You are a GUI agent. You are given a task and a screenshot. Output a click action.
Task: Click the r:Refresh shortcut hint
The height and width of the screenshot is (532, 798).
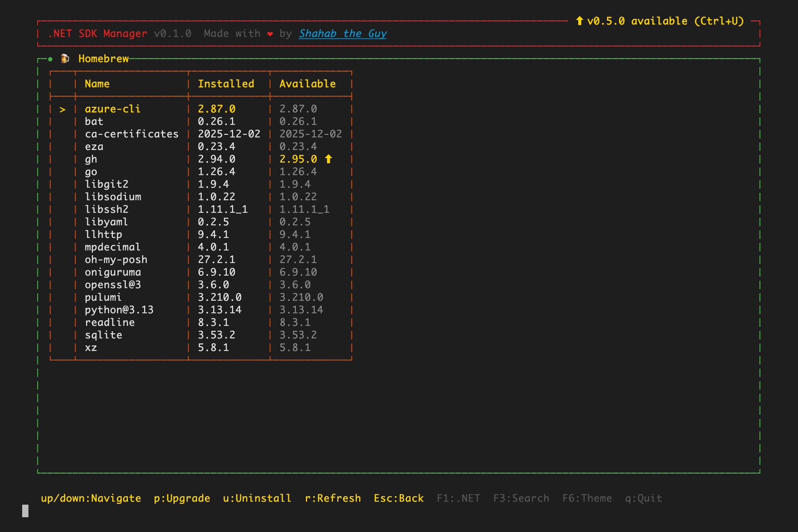333,498
